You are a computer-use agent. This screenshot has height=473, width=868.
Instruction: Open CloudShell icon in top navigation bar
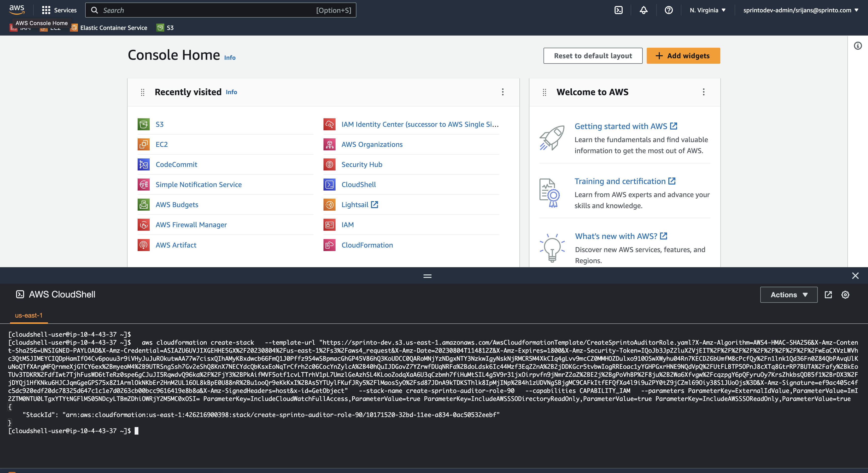[618, 10]
